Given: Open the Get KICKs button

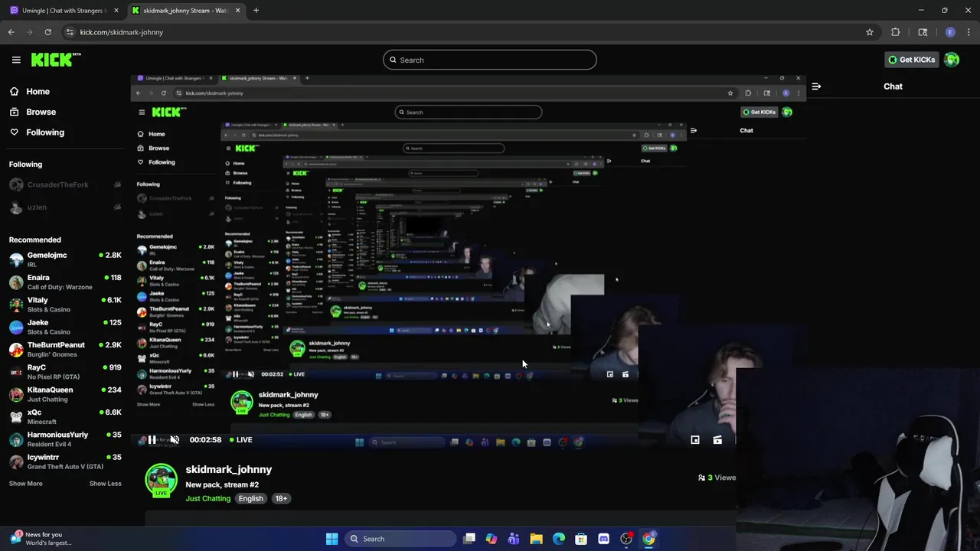Looking at the screenshot, I should pyautogui.click(x=911, y=60).
